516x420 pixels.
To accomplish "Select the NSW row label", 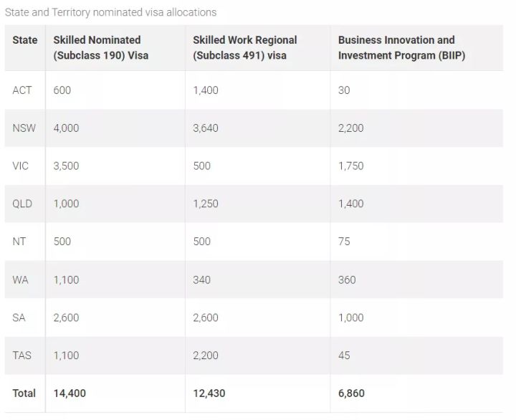I will [24, 128].
